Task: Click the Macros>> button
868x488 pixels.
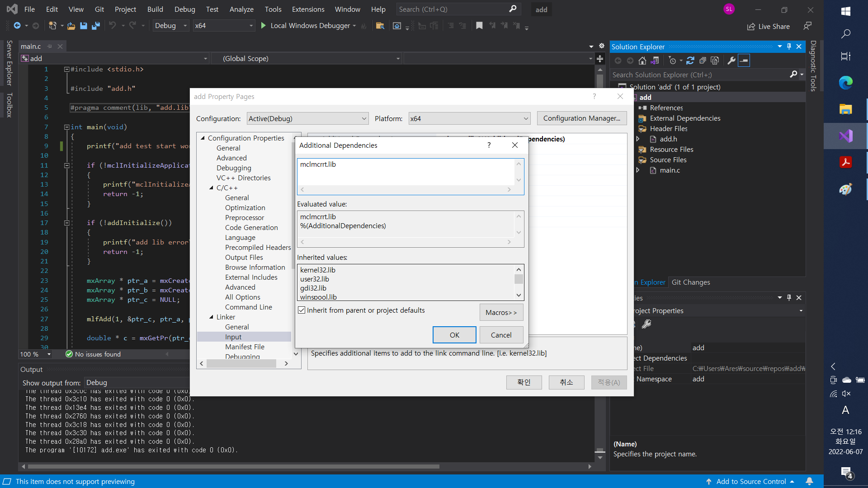Action: [501, 312]
